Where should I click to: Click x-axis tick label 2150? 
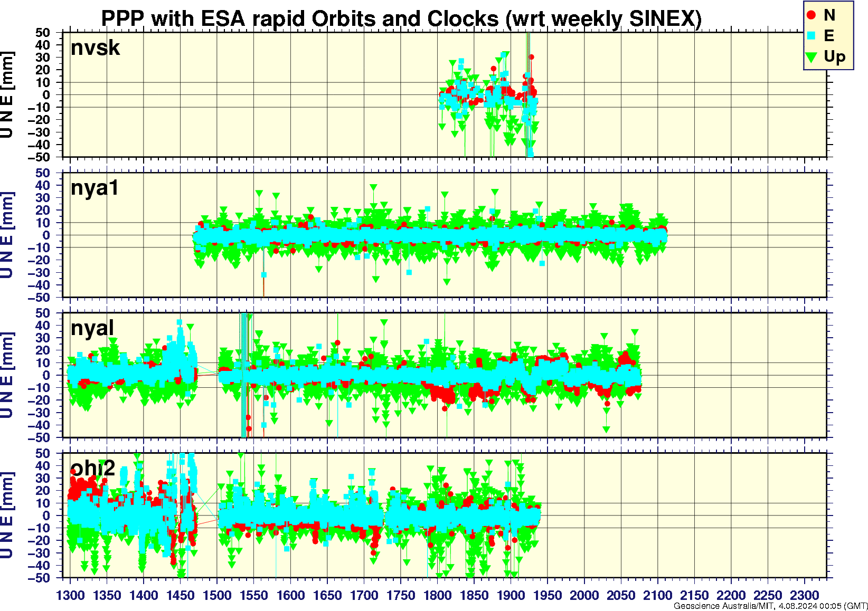click(694, 595)
